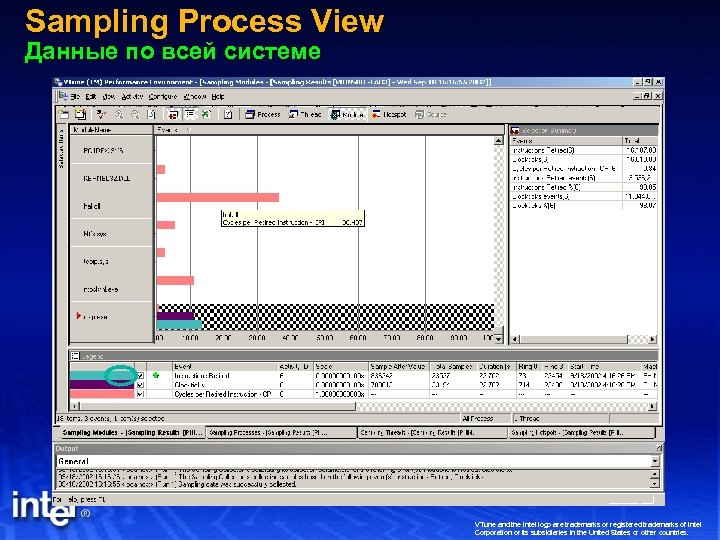Click the greyed Source view toolbar button
The image size is (720, 540).
pos(431,114)
